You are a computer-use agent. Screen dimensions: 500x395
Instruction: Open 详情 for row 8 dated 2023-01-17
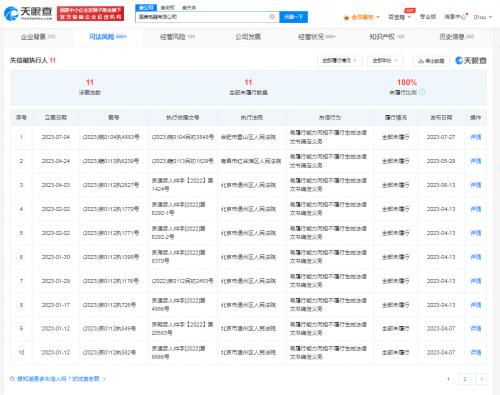click(476, 305)
